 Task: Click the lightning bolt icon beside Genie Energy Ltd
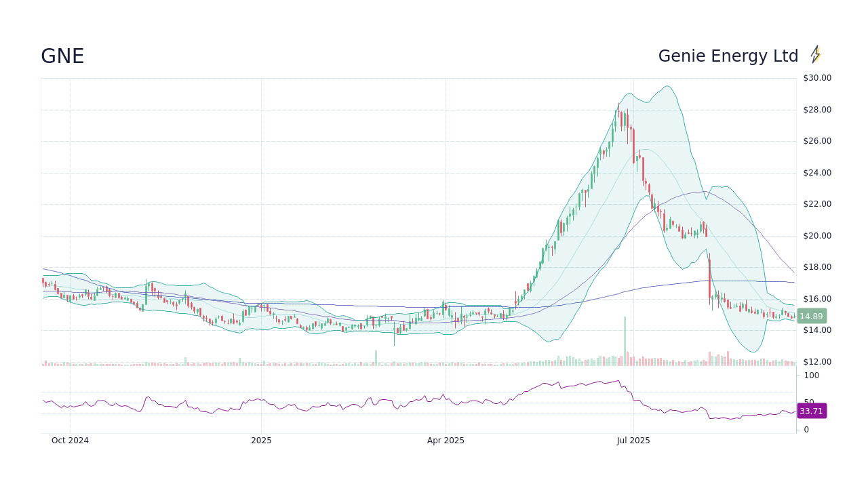[x=816, y=54]
